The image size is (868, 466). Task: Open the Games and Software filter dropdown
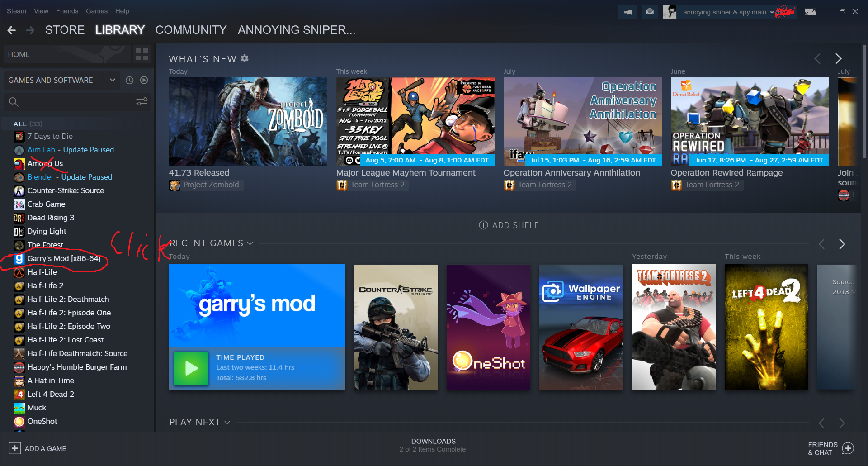(x=62, y=80)
